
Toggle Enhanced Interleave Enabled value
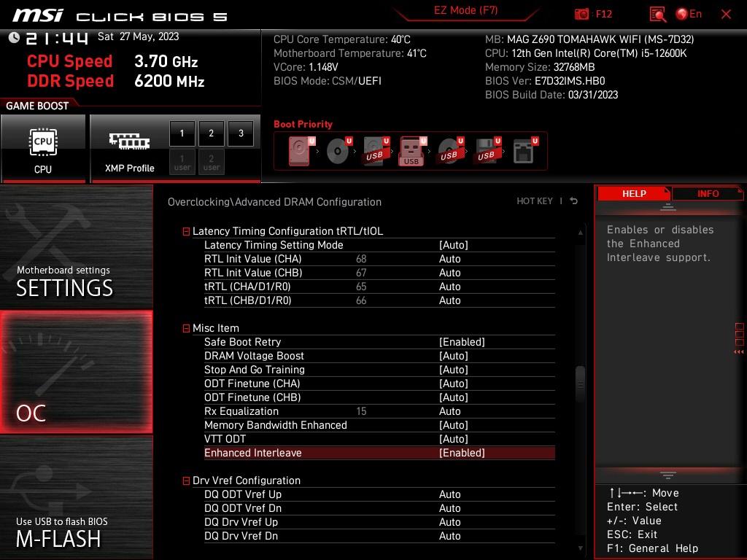coord(462,453)
